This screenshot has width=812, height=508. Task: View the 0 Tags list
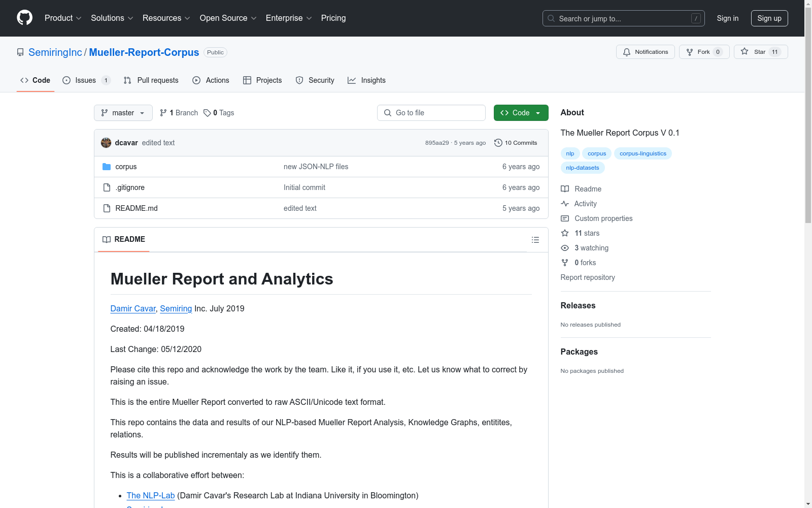219,113
